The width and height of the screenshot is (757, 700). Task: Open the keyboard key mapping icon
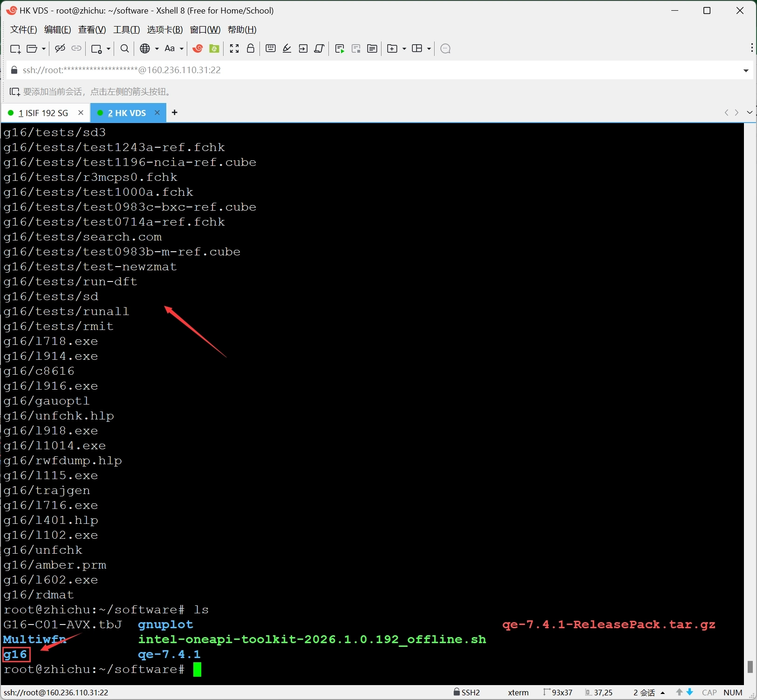pos(271,48)
